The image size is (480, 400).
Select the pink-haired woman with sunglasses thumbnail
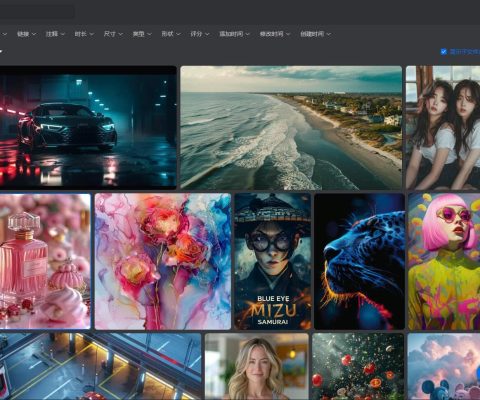pos(444,261)
